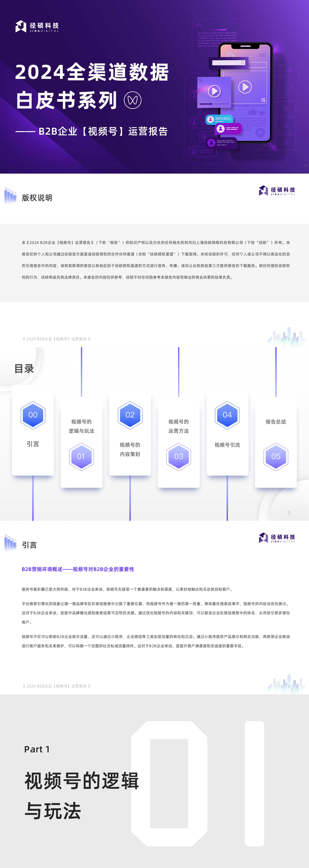This screenshot has height=868, width=309.
Task: Click the paragraph starting 平台搜索引擎化的现象
Action: [156, 613]
